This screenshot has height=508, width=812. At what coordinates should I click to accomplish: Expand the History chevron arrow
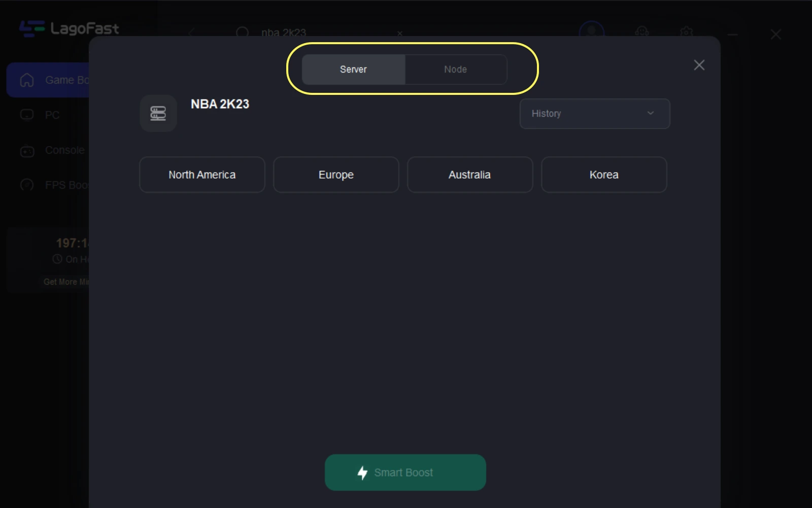coord(651,113)
